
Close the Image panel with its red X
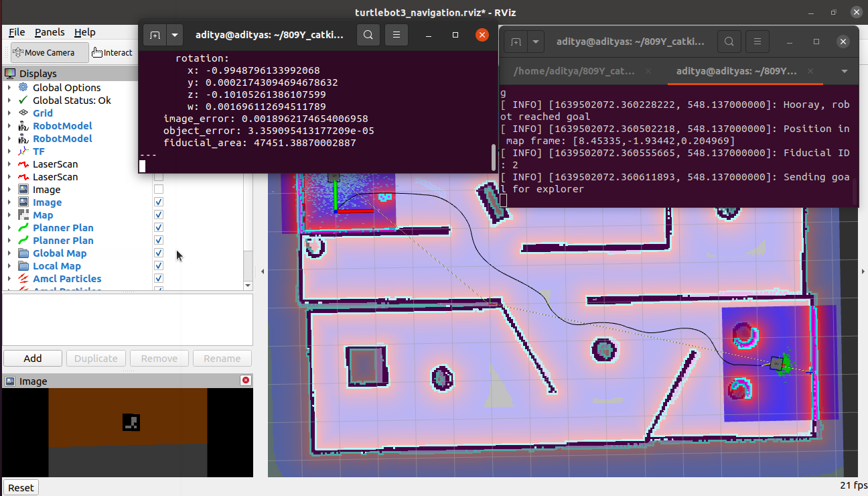pos(246,381)
